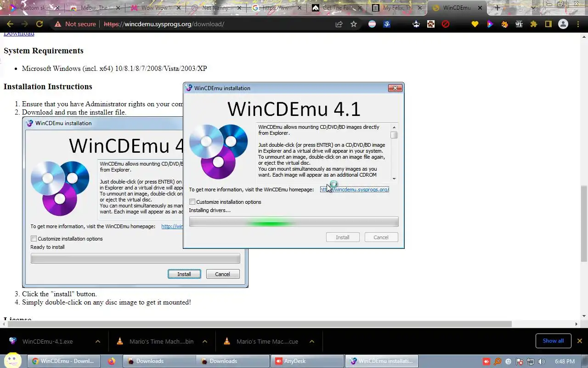
Task: Click Cancel in the active installer dialog
Action: (381, 237)
